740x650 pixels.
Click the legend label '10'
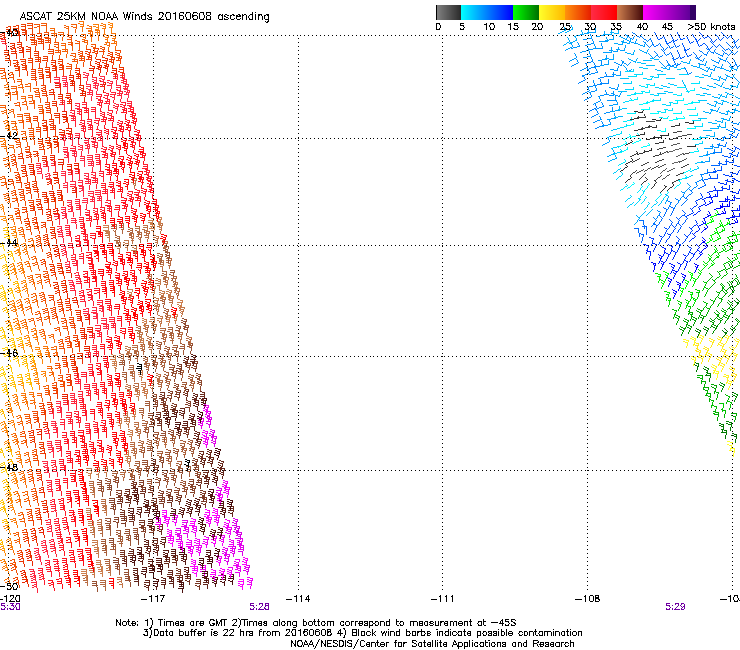point(489,27)
